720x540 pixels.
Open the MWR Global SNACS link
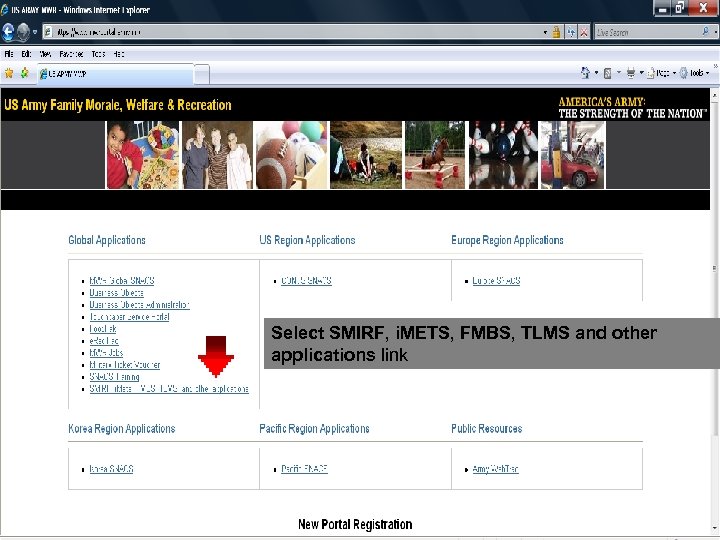click(122, 281)
